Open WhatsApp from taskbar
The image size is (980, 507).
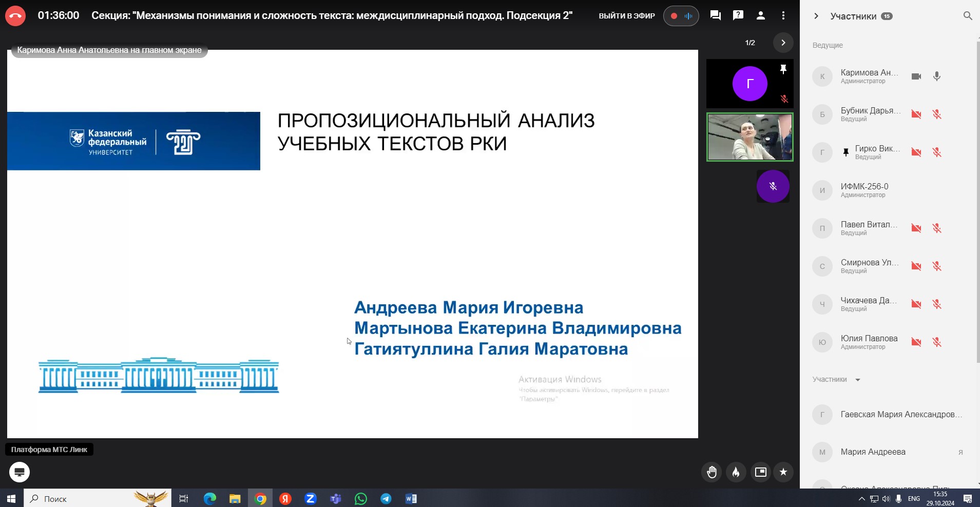361,498
